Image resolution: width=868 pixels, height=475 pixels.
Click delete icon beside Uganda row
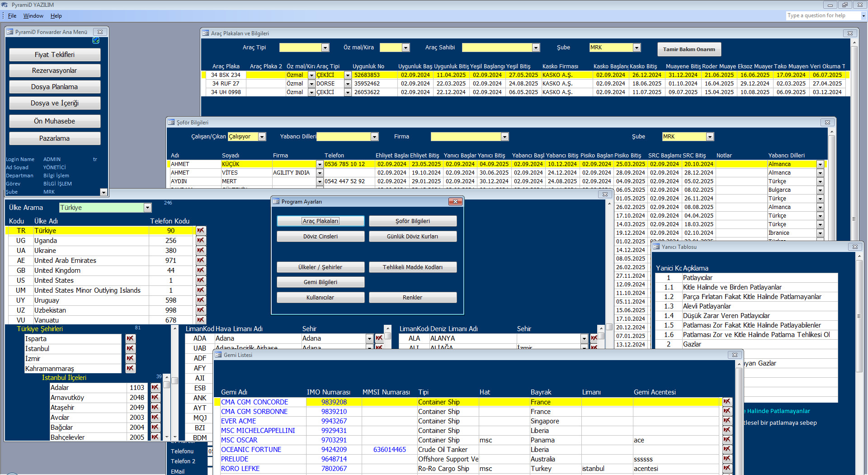click(201, 241)
